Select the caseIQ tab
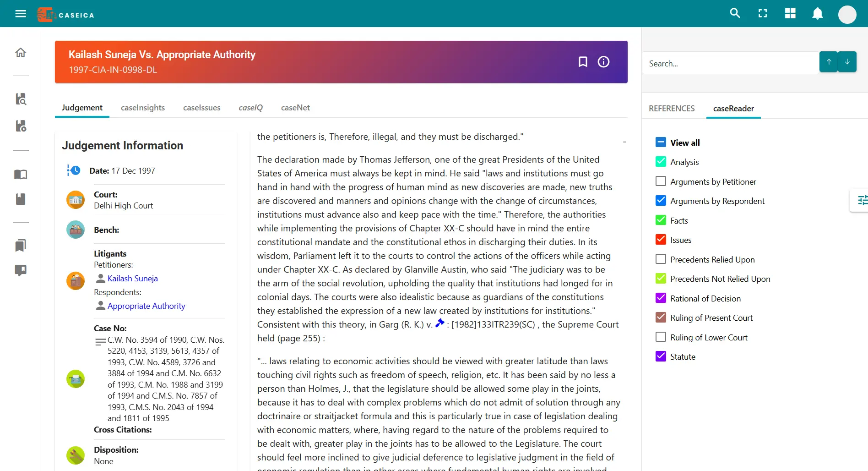 click(x=251, y=108)
